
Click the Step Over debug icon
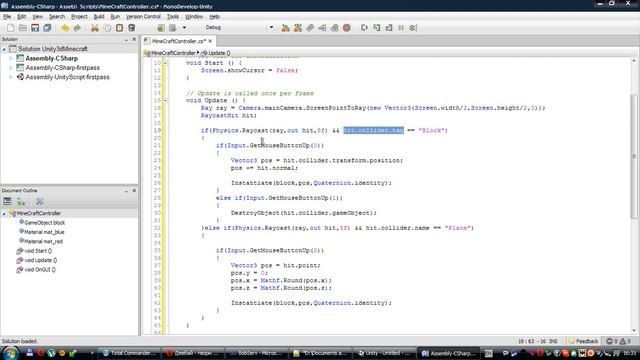364,28
